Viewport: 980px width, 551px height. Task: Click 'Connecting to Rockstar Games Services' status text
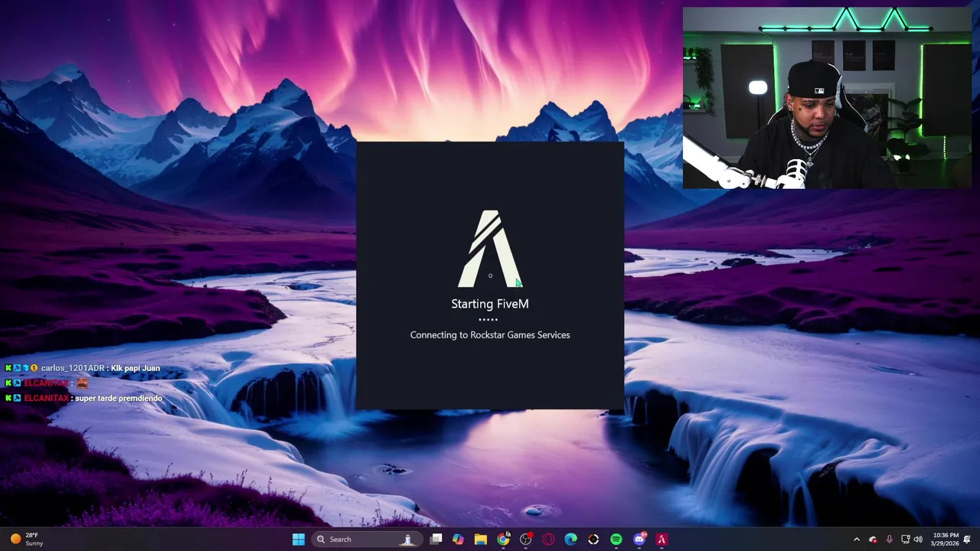coord(490,334)
